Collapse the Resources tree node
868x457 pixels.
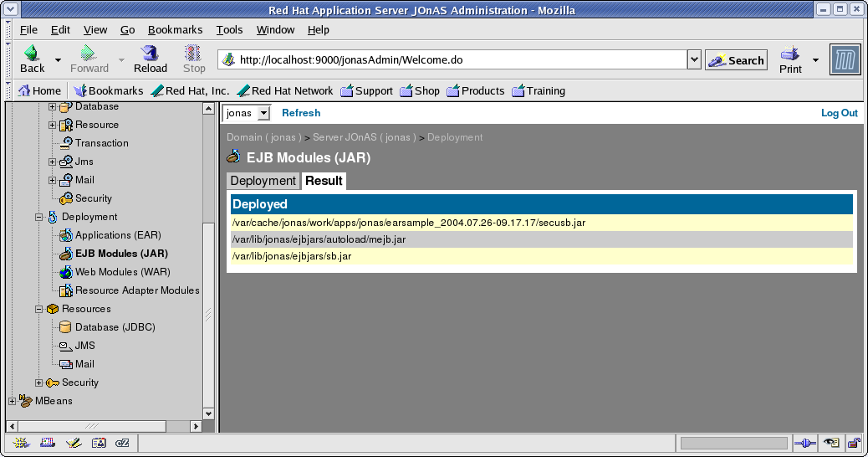[x=38, y=309]
